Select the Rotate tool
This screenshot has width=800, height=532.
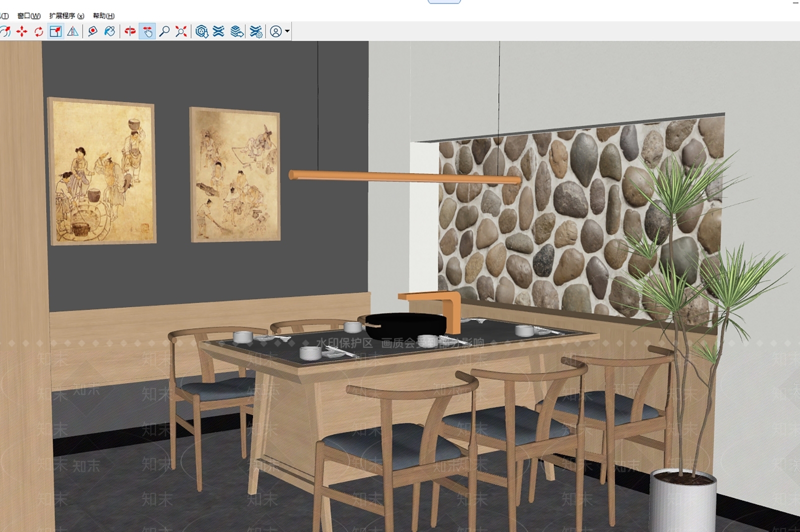click(x=38, y=31)
